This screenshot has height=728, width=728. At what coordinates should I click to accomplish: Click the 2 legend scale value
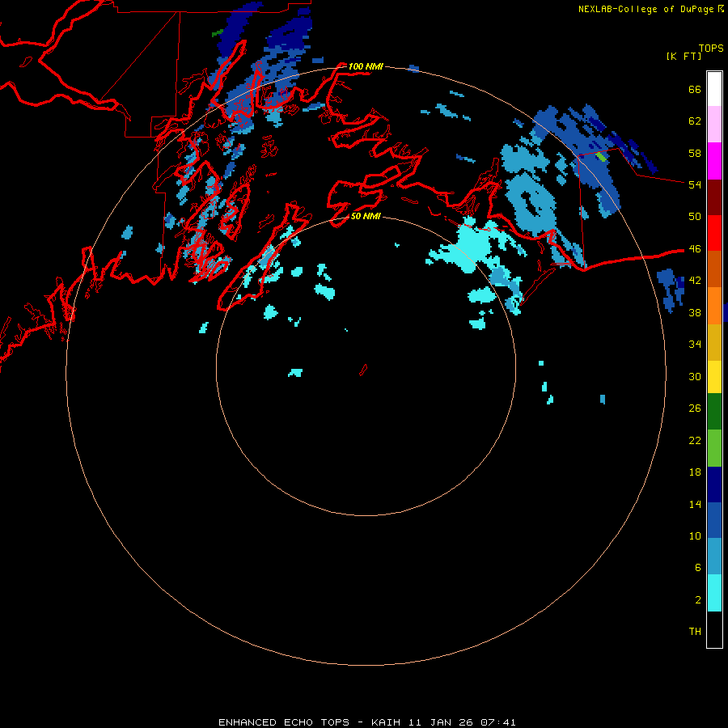click(698, 599)
